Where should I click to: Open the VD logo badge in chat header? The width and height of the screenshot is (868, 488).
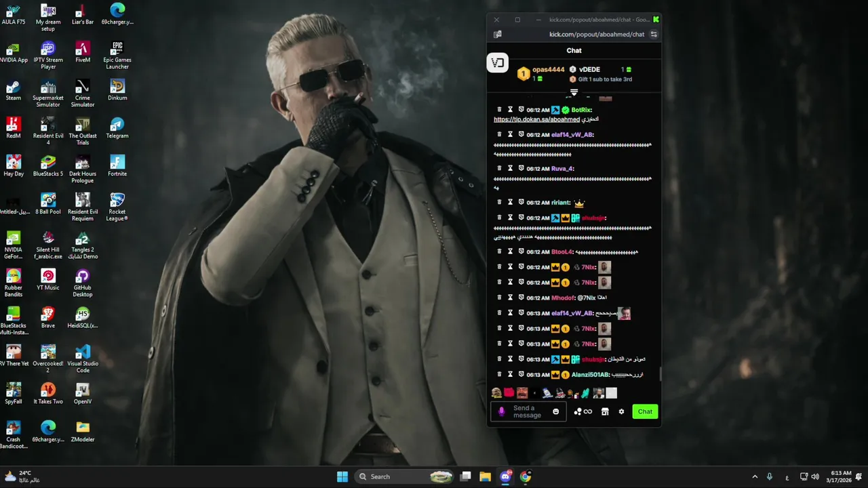498,63
